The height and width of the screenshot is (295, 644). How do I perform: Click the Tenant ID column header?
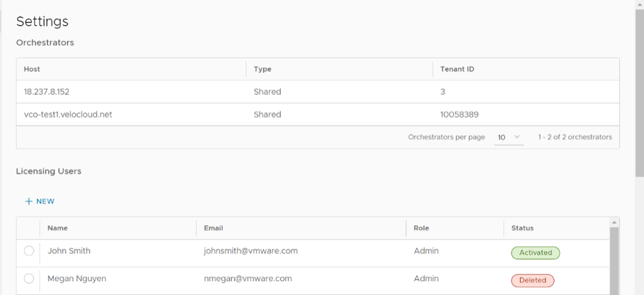tap(456, 69)
